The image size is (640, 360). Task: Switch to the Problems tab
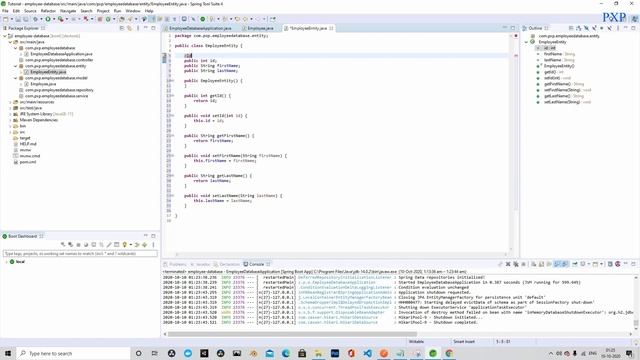[x=178, y=264]
